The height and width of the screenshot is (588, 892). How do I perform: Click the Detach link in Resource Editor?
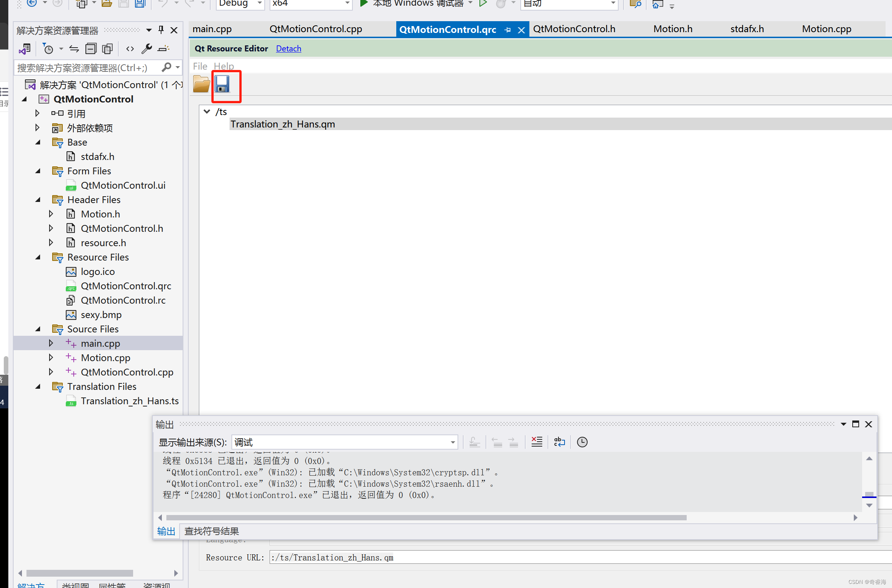click(x=289, y=48)
